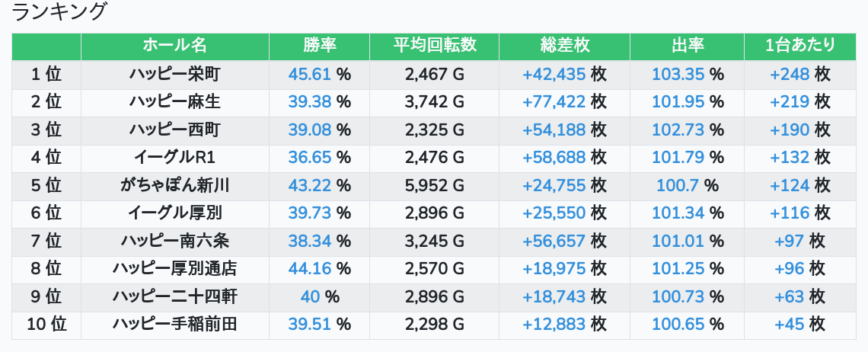Open がちゃぽん新川's 43.22 win rate link
This screenshot has width=868, height=352.
pyautogui.click(x=311, y=185)
